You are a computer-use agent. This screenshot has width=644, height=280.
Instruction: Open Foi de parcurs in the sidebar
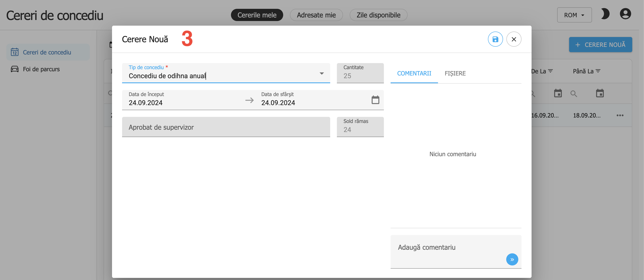click(41, 69)
